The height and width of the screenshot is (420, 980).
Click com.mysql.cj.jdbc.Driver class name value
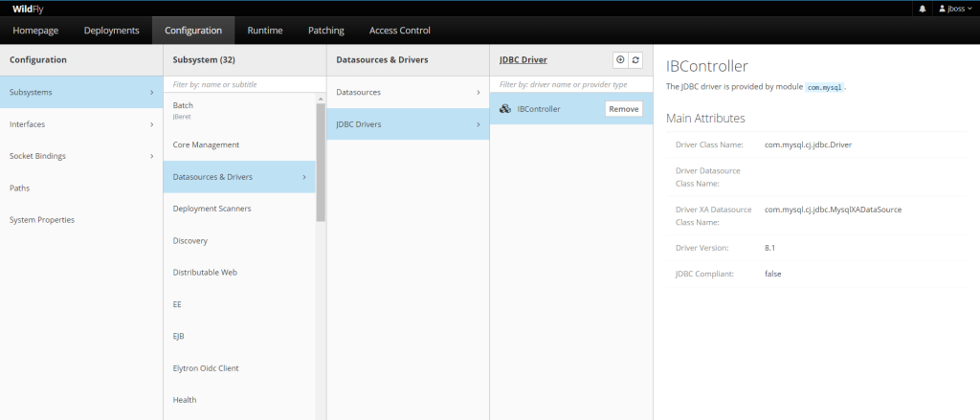(808, 144)
